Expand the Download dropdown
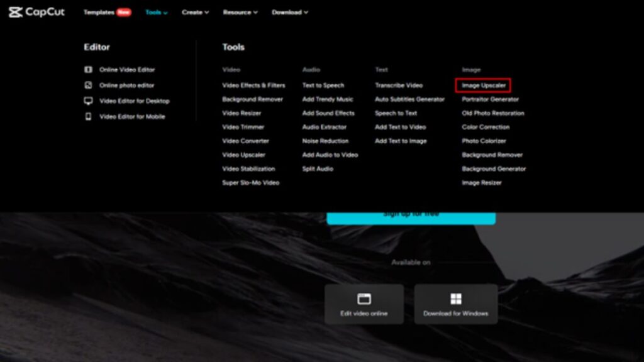The height and width of the screenshot is (362, 644). coord(289,13)
